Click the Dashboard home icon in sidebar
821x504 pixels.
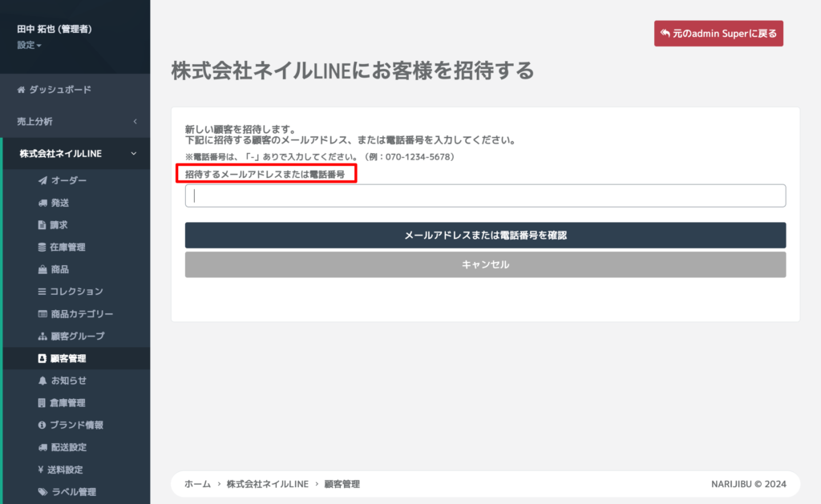coord(22,90)
